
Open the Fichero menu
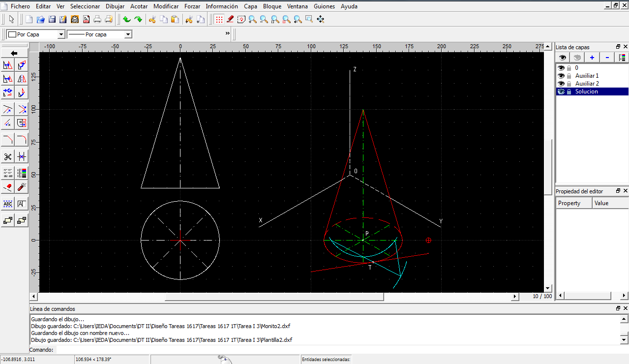[x=20, y=6]
